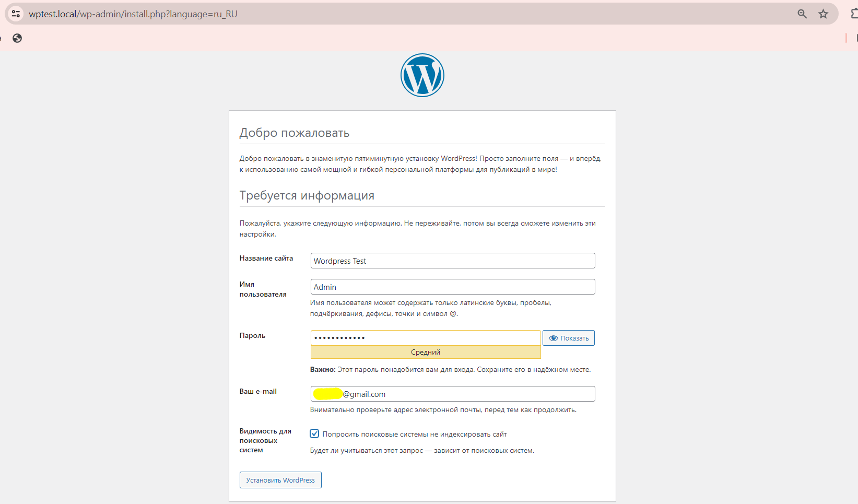Viewport: 858px width, 504px height.
Task: Click the Добро пожаловать heading
Action: (x=295, y=133)
